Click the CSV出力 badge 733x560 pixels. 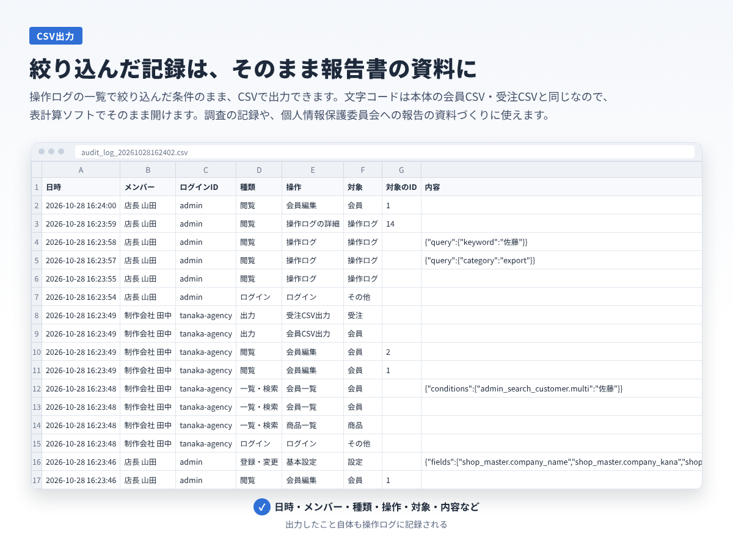[56, 36]
